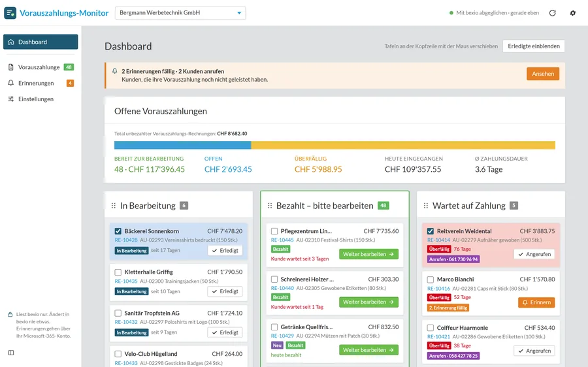The image size is (588, 367).
Task: Collapse sidebar with the panel toggle icon
Action: click(11, 353)
